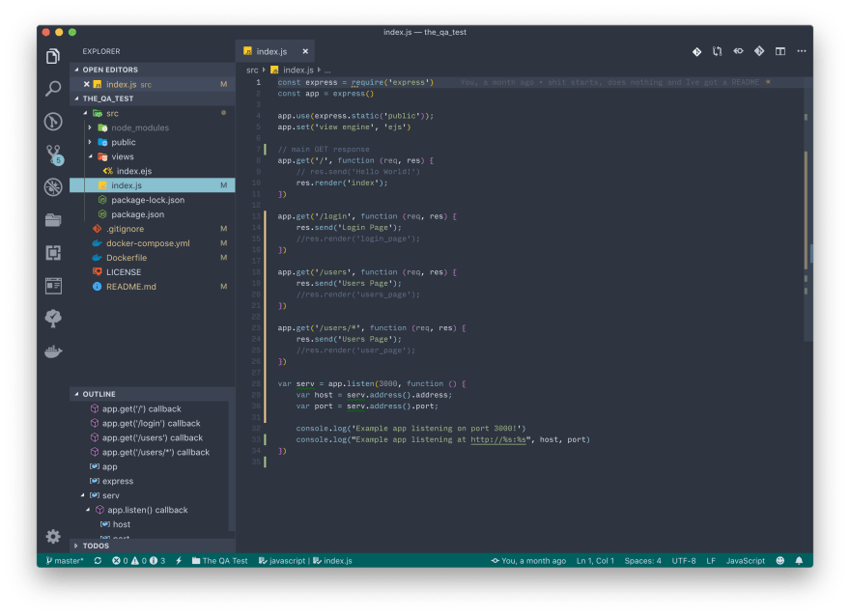Close index.js in Open Editors with the X
The height and width of the screenshot is (616, 850).
86,84
